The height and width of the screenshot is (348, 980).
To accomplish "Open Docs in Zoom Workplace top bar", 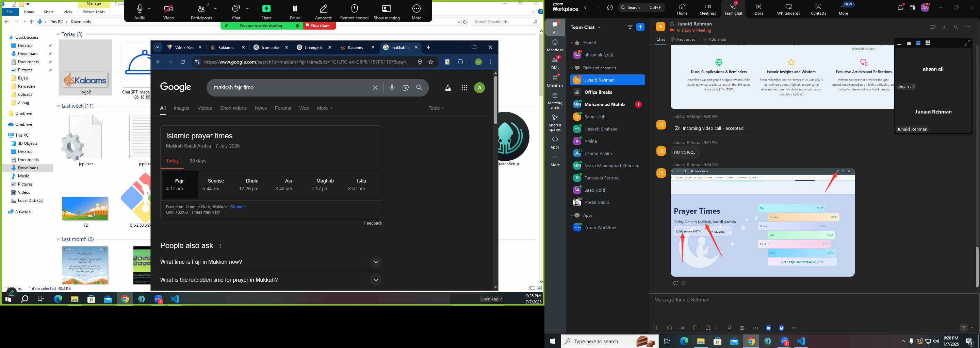I will click(x=758, y=9).
